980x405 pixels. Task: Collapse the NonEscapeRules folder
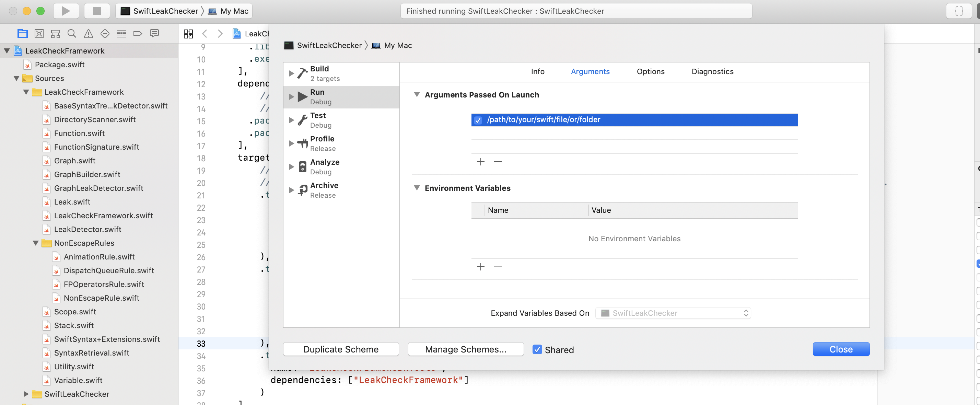[36, 243]
